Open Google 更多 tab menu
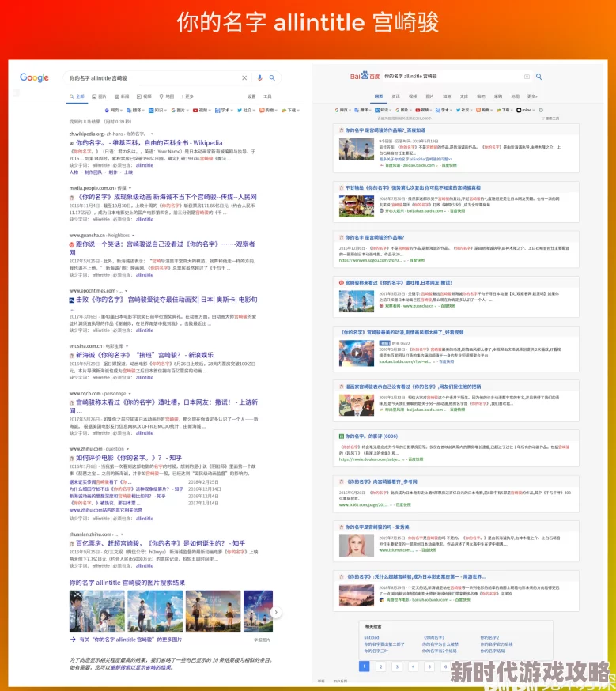Viewport: 616px width, 691px height. click(187, 96)
